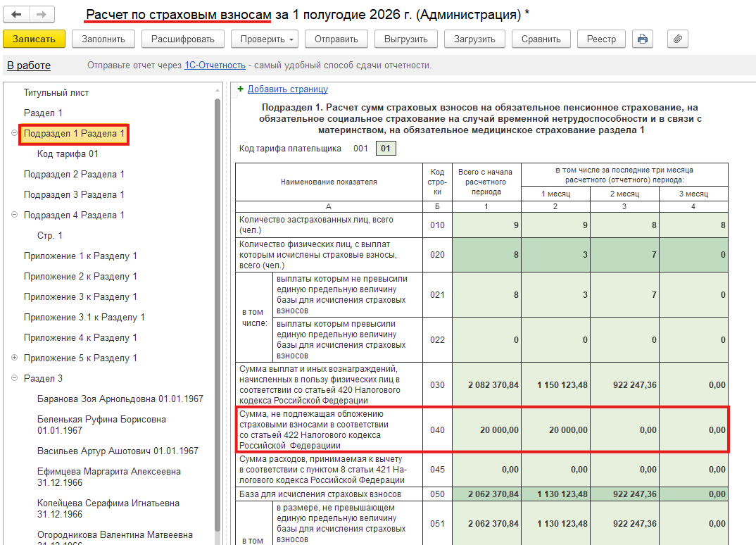This screenshot has height=545, width=756.
Task: Collapse Подраздел 1 Раздела 1 tree node
Action: click(x=15, y=133)
